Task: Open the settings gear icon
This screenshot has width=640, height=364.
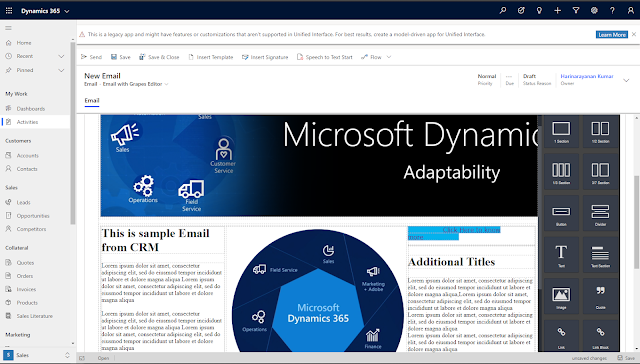Action: 594,11
